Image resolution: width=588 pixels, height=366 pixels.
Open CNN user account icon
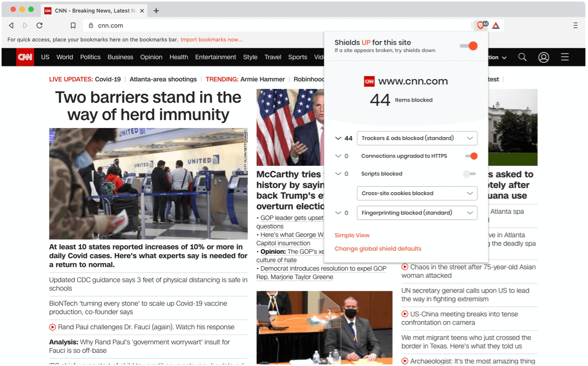tap(544, 57)
